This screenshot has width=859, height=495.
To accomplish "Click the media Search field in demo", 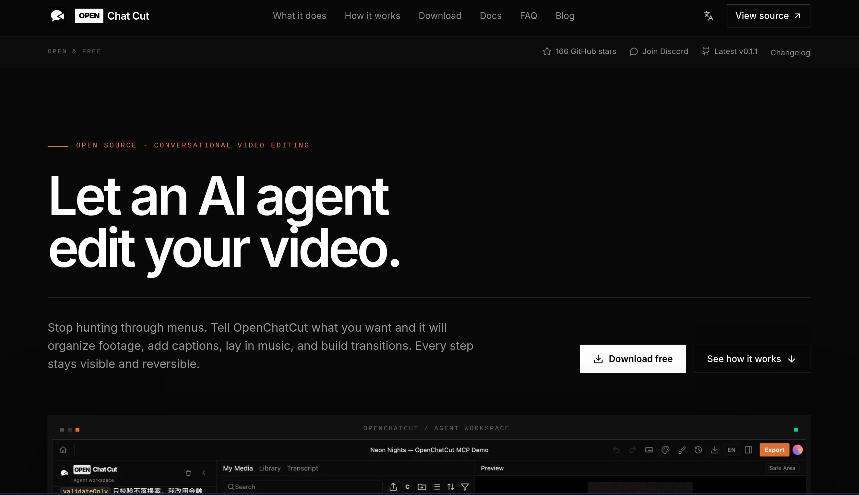I will [303, 487].
